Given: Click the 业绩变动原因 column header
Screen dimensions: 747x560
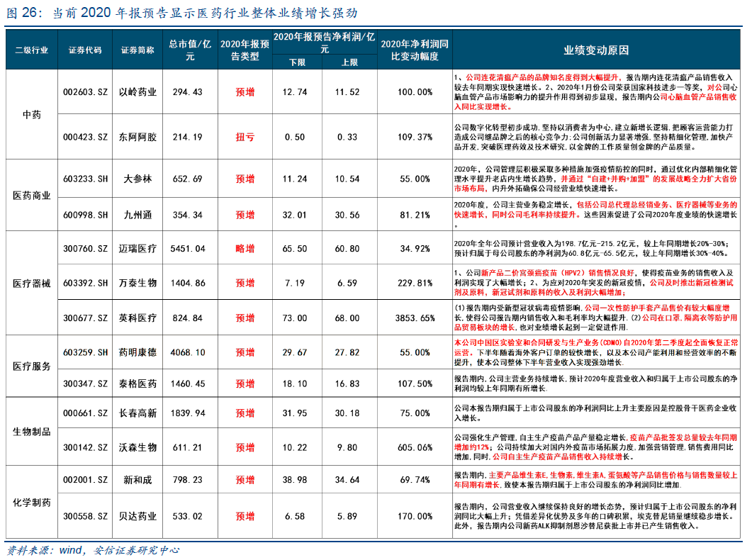Looking at the screenshot, I should (597, 50).
